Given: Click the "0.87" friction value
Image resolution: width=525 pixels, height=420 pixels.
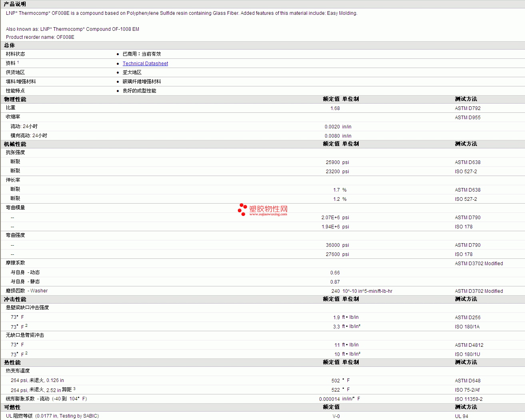Looking at the screenshot, I should [x=335, y=282].
